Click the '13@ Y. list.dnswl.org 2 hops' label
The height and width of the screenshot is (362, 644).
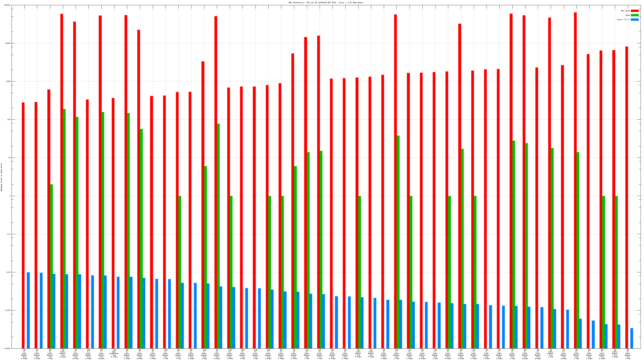(88, 354)
